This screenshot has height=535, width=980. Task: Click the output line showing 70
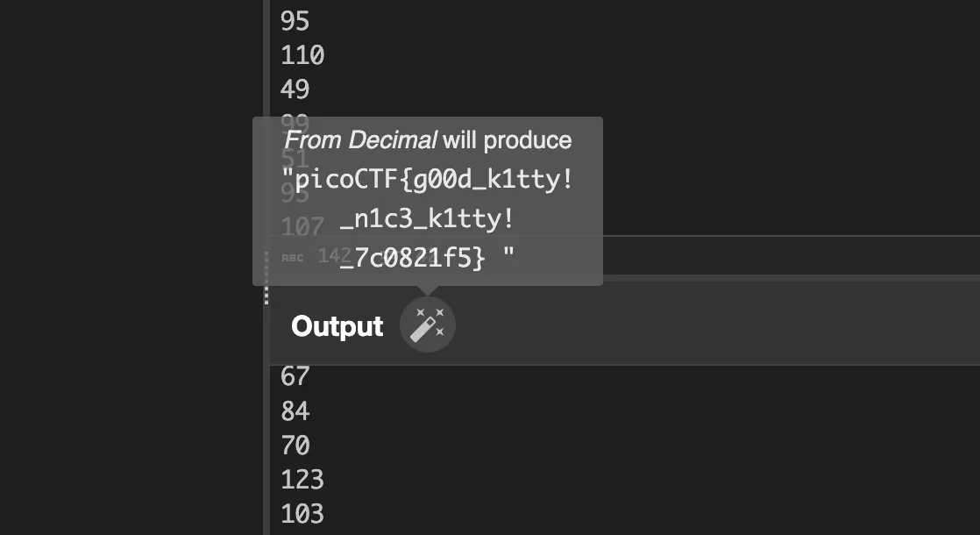click(295, 445)
